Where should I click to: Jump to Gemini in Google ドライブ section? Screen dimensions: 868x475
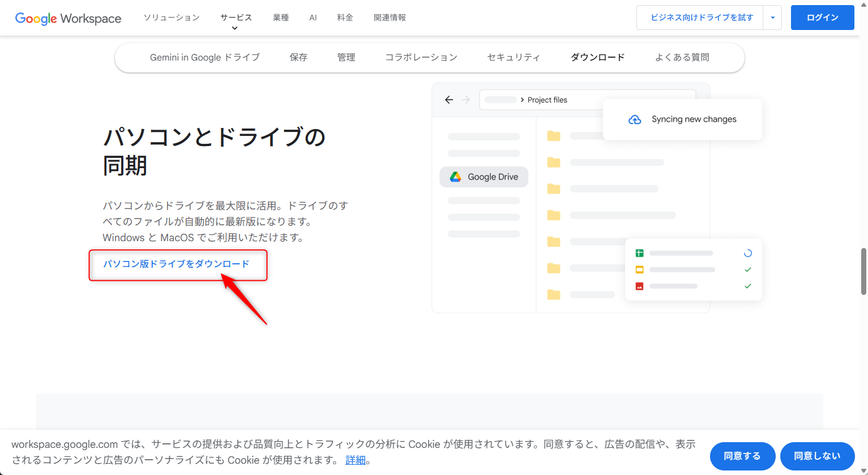(x=205, y=57)
